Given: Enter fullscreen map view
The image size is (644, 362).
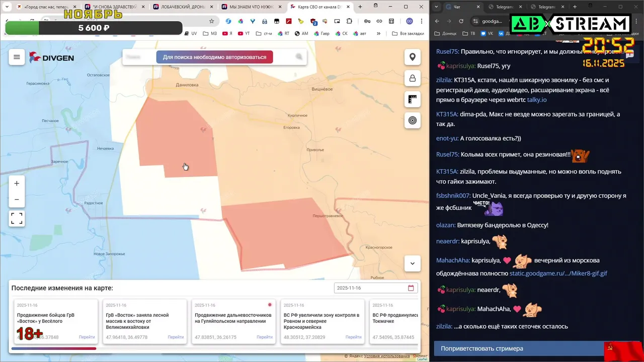Looking at the screenshot, I should (17, 218).
